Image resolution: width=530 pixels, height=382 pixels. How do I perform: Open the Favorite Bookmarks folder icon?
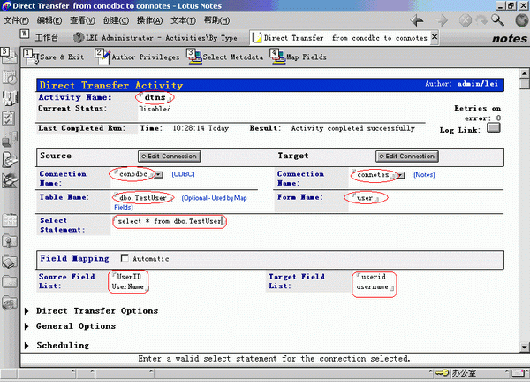click(9, 241)
